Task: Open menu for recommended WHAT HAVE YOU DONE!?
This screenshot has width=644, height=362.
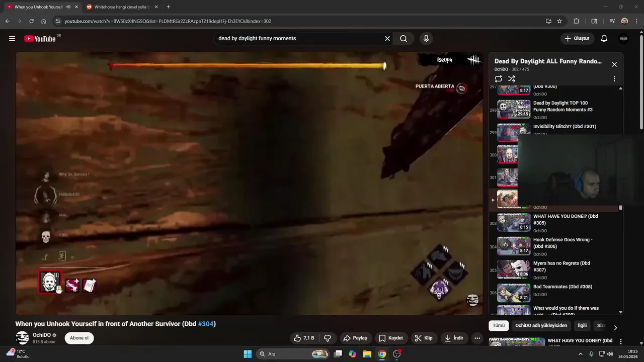Action: [x=620, y=341]
